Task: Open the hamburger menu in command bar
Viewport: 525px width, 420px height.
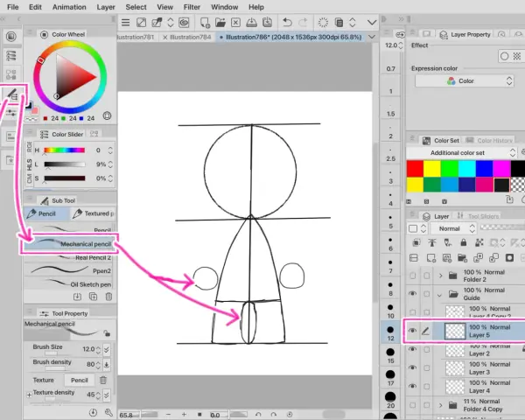Action: pos(125,23)
